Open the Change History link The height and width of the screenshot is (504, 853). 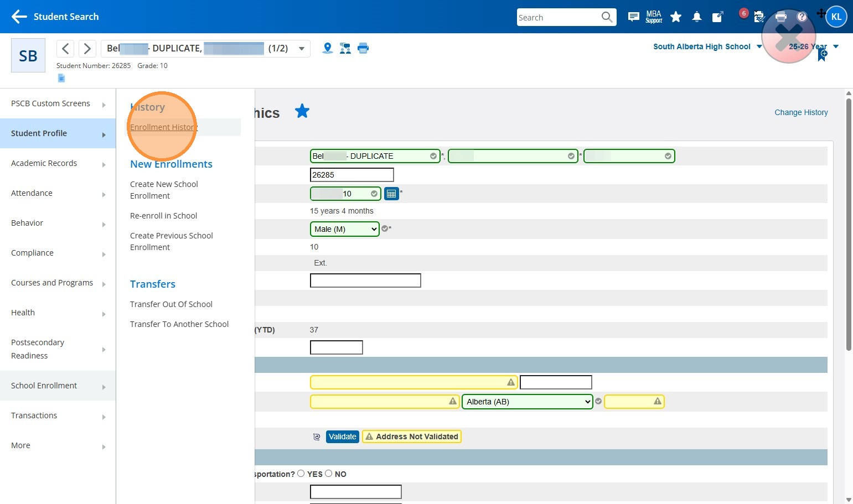(800, 112)
